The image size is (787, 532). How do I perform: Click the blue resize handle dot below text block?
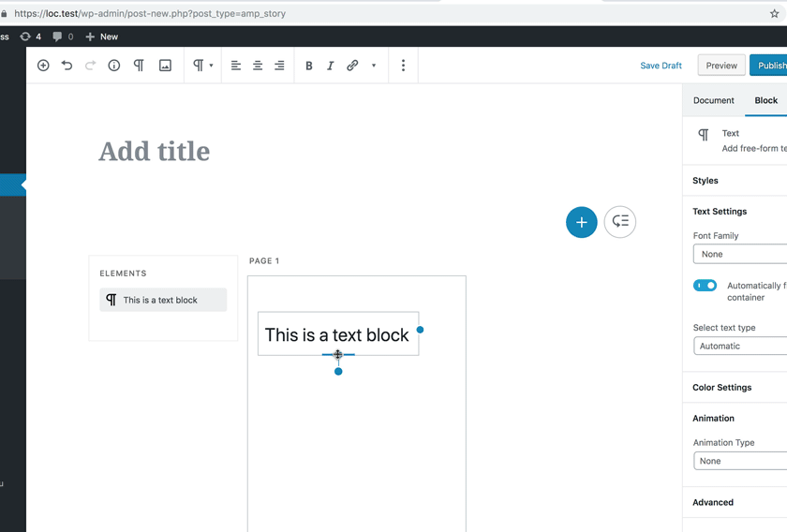click(338, 372)
